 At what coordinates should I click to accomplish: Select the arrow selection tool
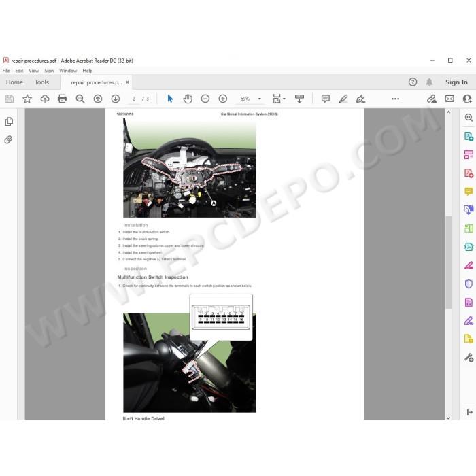click(170, 99)
